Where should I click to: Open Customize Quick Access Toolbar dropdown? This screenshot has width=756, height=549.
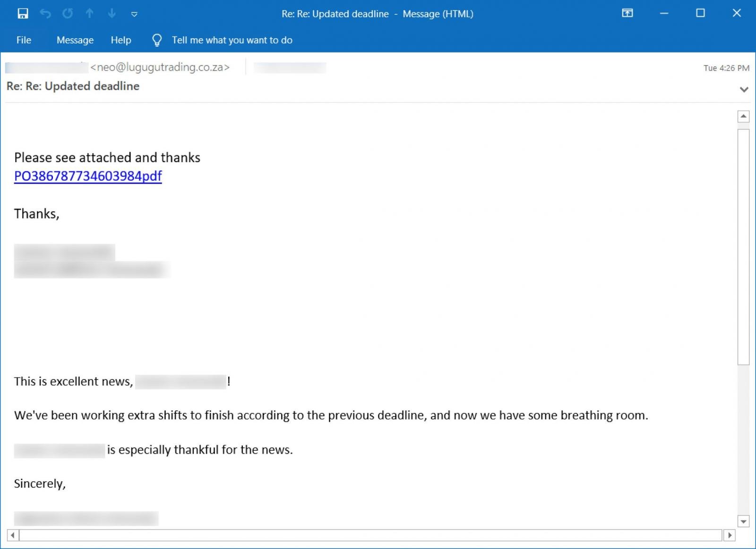[134, 14]
